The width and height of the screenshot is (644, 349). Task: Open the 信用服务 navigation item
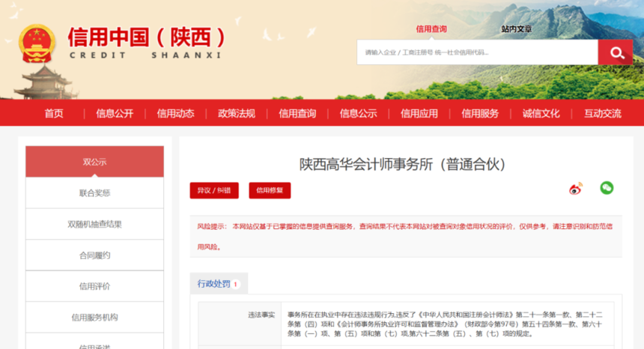[480, 113]
